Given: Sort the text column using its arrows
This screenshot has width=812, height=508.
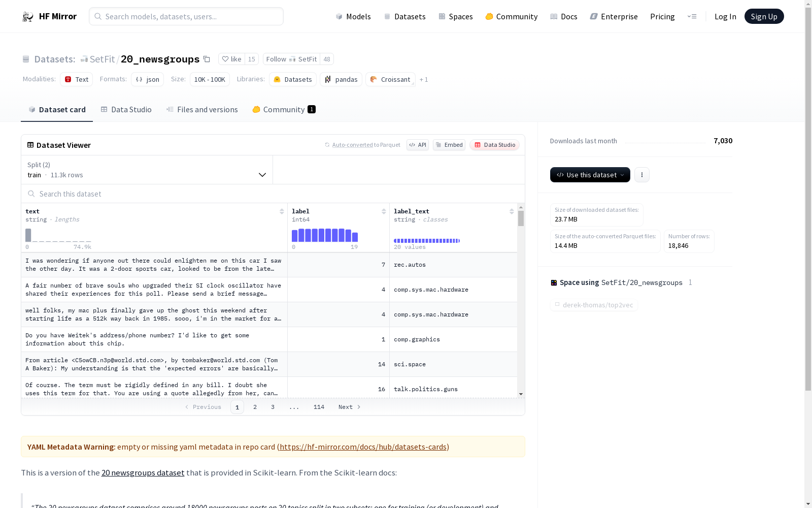Looking at the screenshot, I should (x=282, y=211).
